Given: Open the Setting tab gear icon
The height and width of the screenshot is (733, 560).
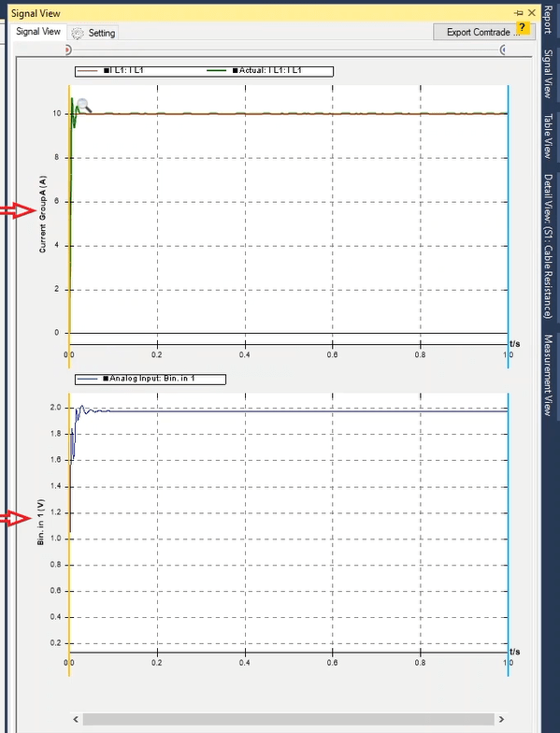Looking at the screenshot, I should pyautogui.click(x=78, y=34).
